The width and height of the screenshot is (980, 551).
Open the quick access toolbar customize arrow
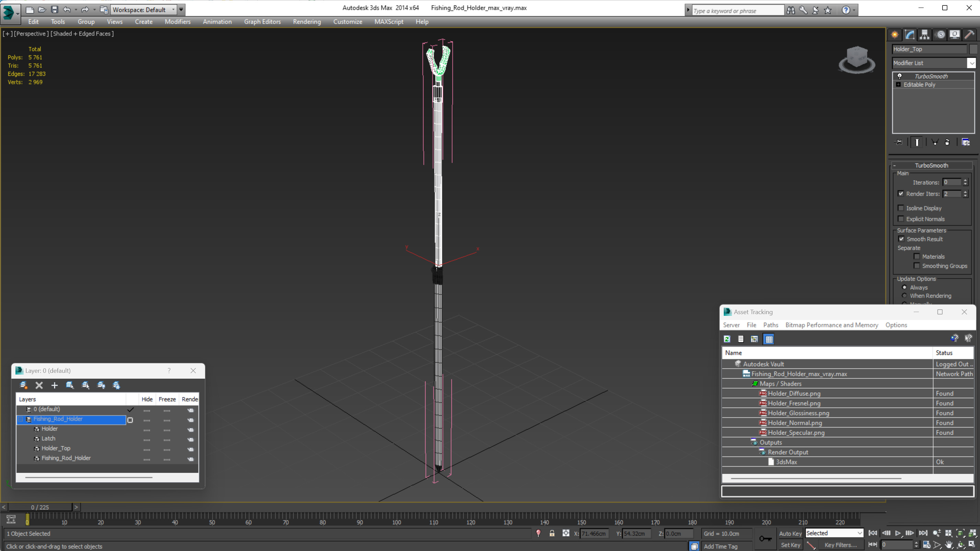181,10
